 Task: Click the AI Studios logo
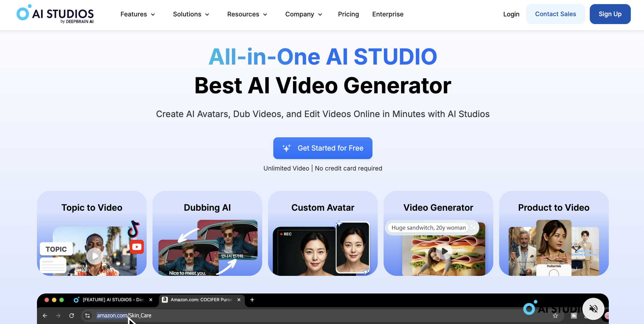click(x=55, y=14)
